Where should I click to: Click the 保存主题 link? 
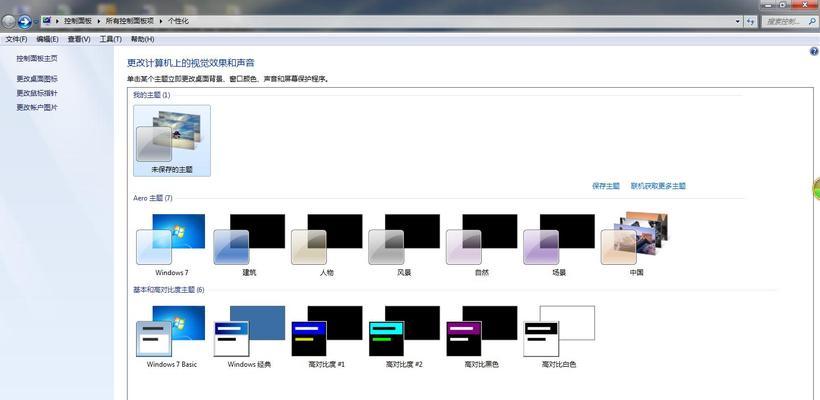point(606,186)
